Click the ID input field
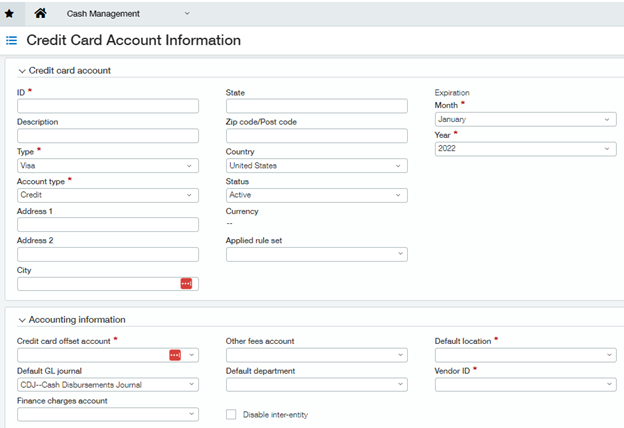This screenshot has width=624, height=428. click(x=108, y=106)
